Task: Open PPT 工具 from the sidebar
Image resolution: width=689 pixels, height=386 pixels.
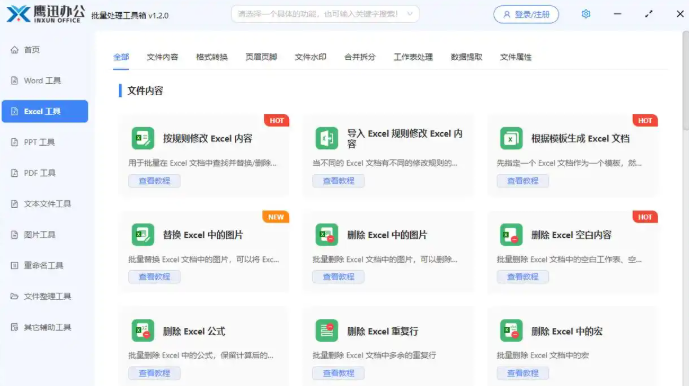Action: pos(45,142)
